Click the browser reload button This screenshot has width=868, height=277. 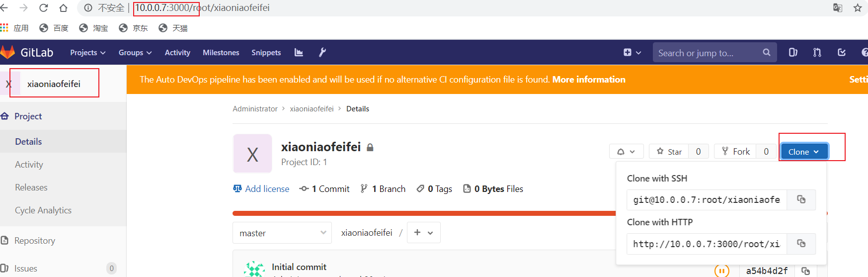[43, 8]
